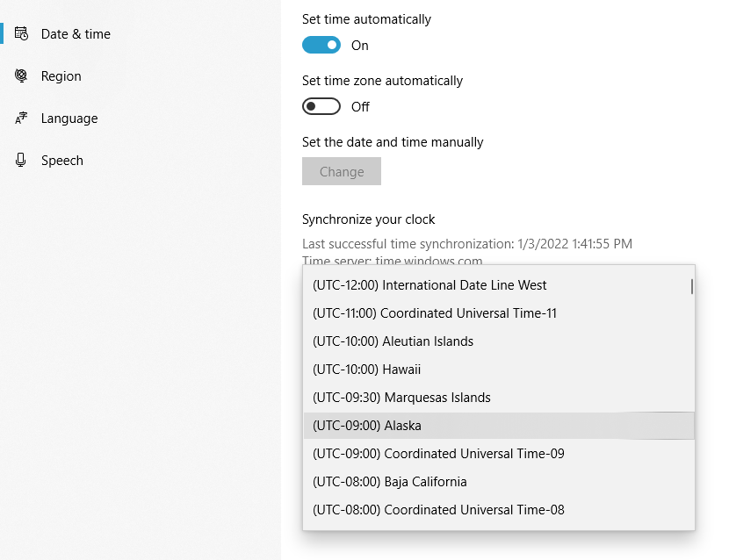Viewport: 729px width, 560px height.
Task: Choose (UTC-10:00) Hawaii from the list
Action: [366, 369]
